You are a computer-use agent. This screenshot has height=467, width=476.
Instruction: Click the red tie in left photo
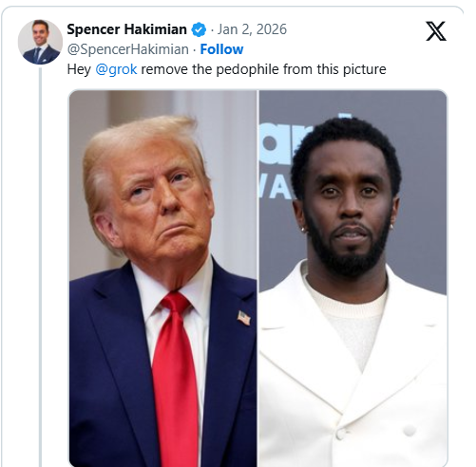(x=175, y=380)
